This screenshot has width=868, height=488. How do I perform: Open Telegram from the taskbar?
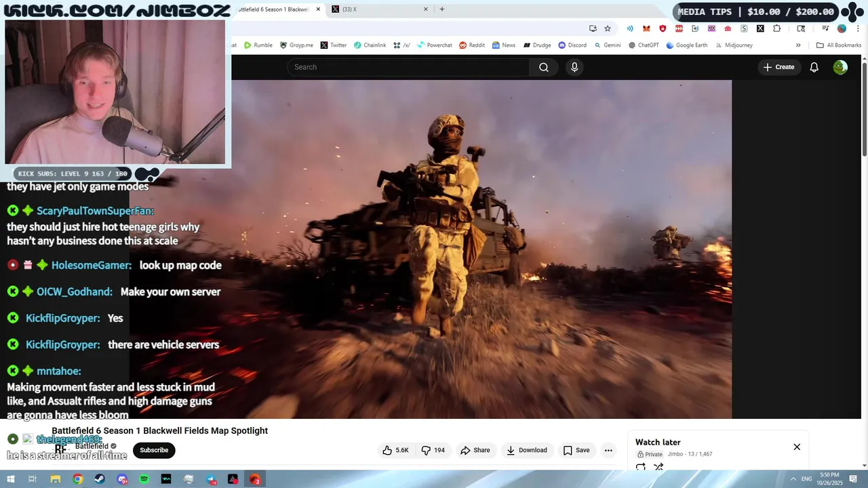click(211, 479)
